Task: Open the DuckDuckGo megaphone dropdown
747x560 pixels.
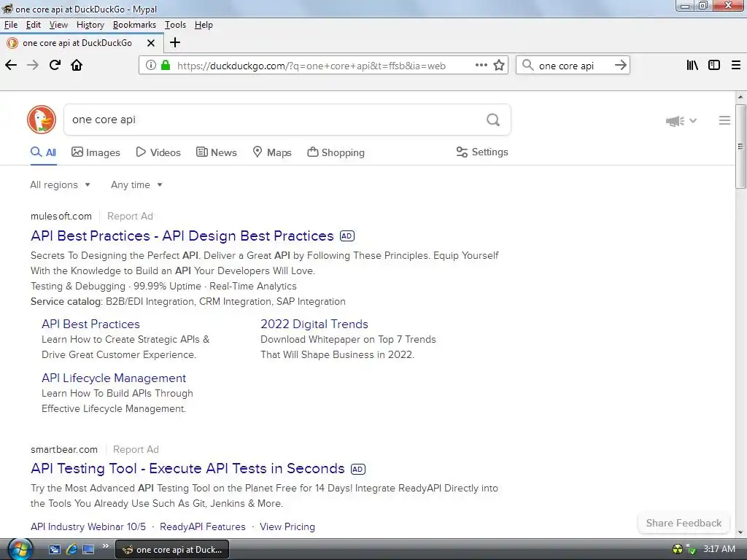Action: click(681, 121)
